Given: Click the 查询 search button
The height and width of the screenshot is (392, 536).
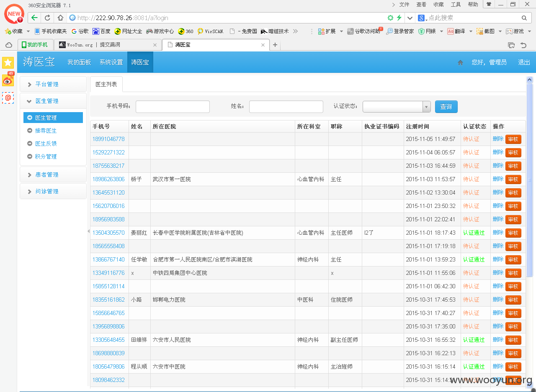Looking at the screenshot, I should tap(446, 107).
